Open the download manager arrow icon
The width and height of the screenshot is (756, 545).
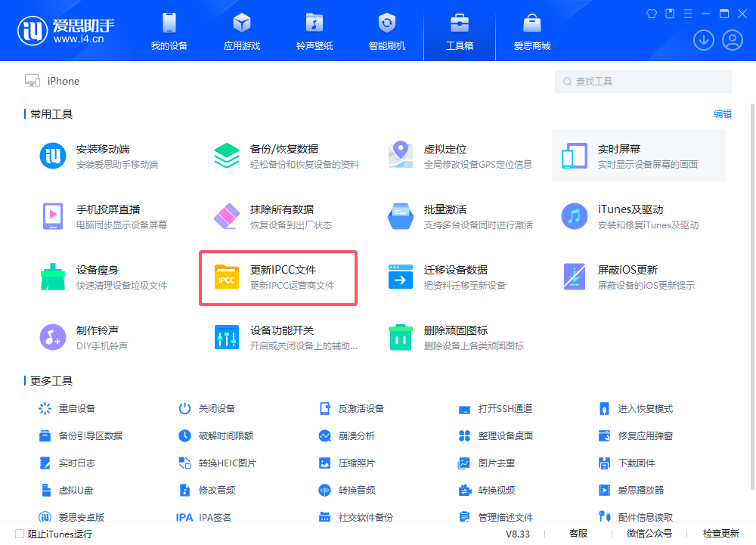point(704,39)
